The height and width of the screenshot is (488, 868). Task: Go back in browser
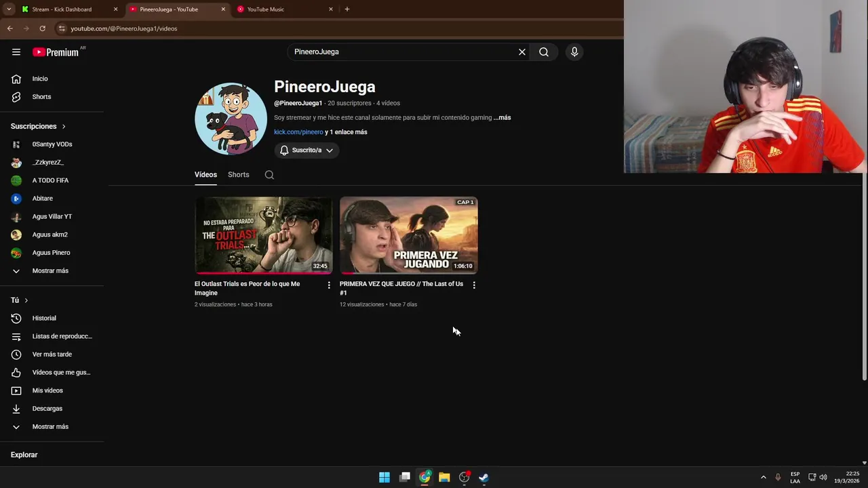[x=10, y=28]
